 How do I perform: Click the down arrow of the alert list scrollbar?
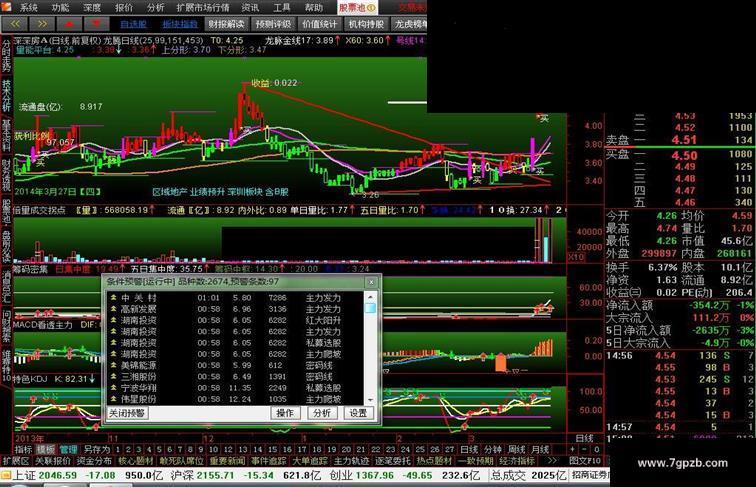(370, 400)
